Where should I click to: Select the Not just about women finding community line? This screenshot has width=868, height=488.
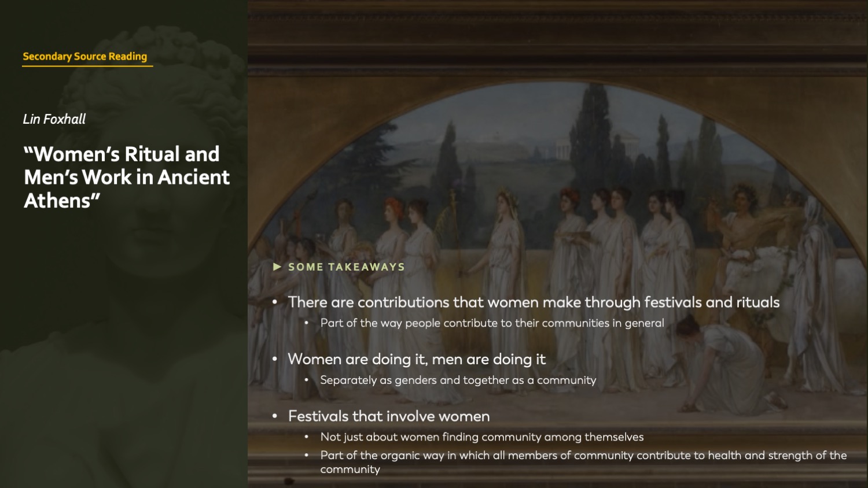(x=481, y=437)
